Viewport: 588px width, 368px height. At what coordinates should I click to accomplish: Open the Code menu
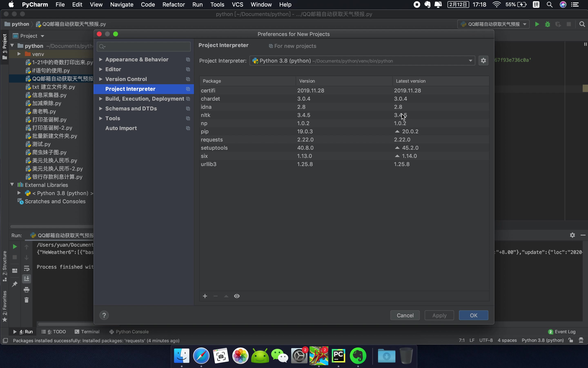148,4
